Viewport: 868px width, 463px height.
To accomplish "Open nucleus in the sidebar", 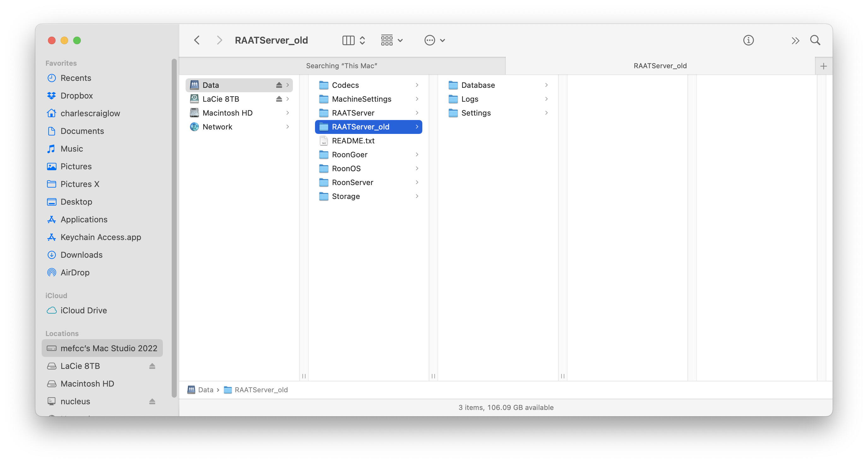I will pos(75,401).
